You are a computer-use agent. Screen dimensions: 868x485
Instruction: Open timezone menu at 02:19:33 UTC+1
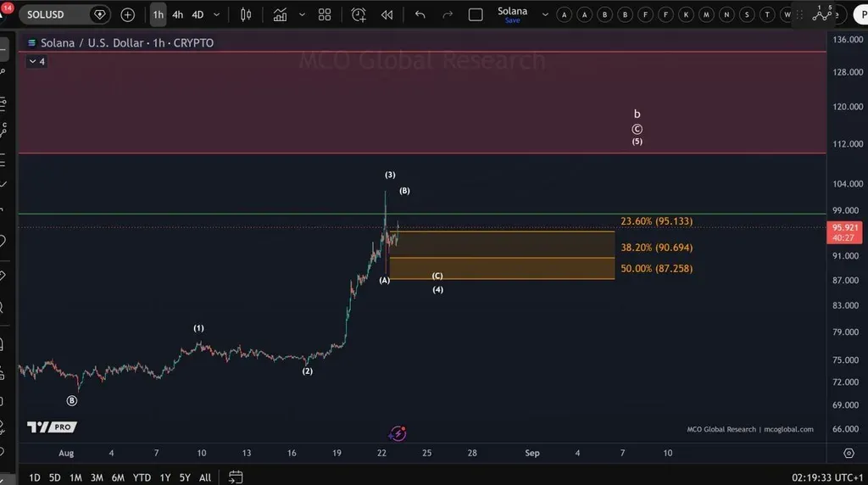coord(827,477)
